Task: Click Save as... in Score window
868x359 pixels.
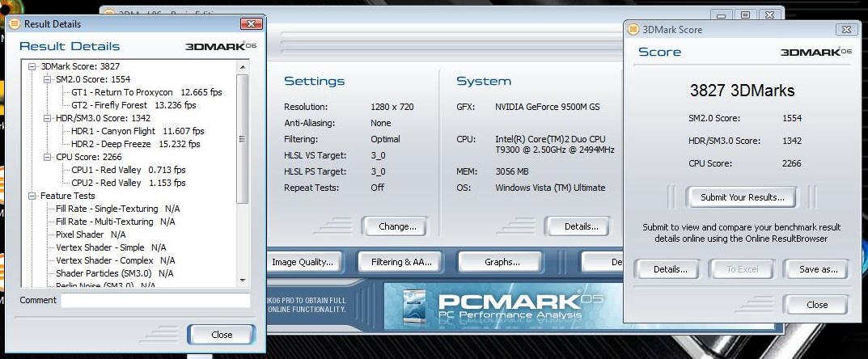Action: [818, 269]
